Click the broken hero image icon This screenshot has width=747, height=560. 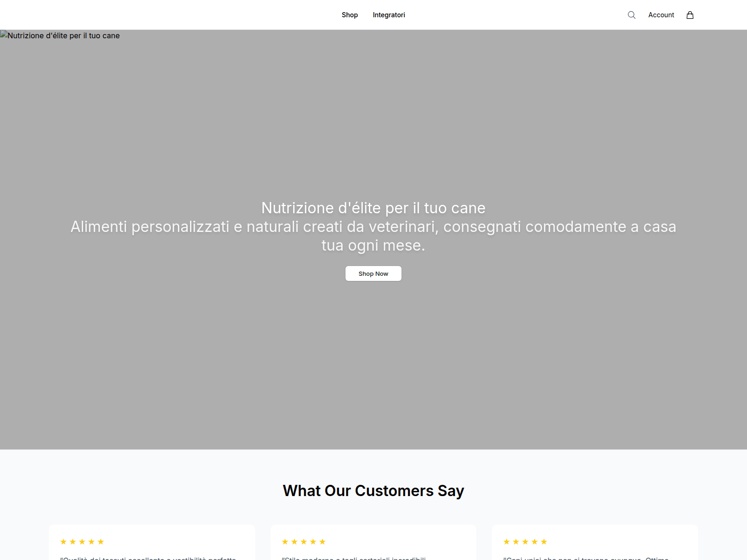point(4,35)
